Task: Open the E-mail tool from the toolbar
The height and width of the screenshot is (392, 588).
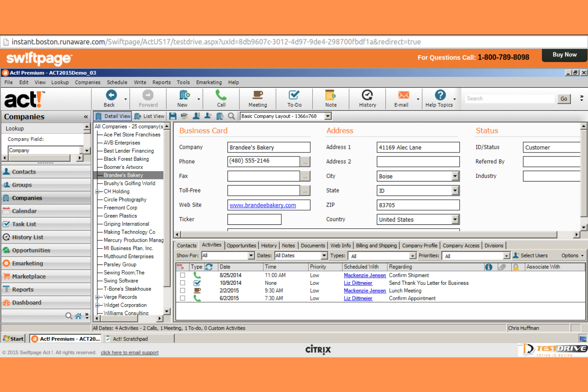Action: [403, 98]
